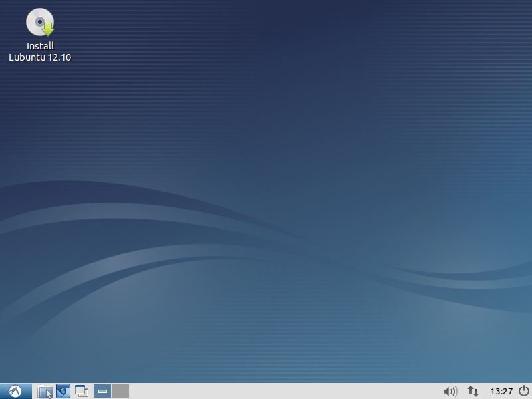Image resolution: width=532 pixels, height=399 pixels.
Task: Click panel space between Chromium and pager
Action: 91,391
